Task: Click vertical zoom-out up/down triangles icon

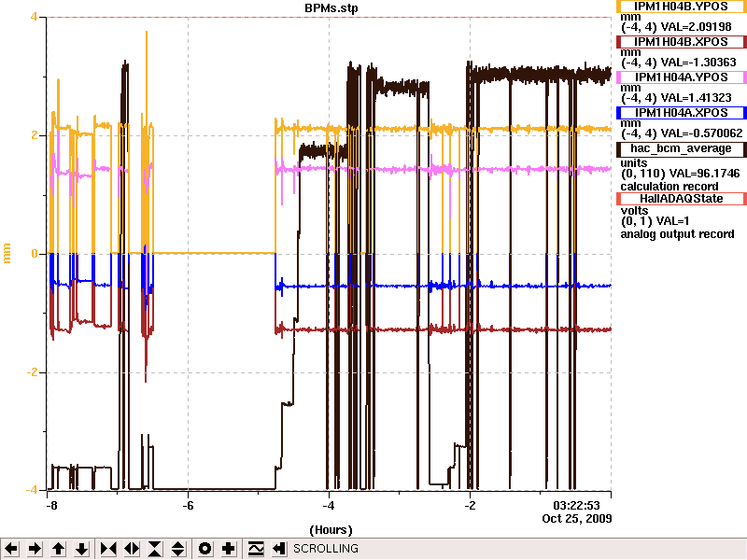Action: point(178,549)
